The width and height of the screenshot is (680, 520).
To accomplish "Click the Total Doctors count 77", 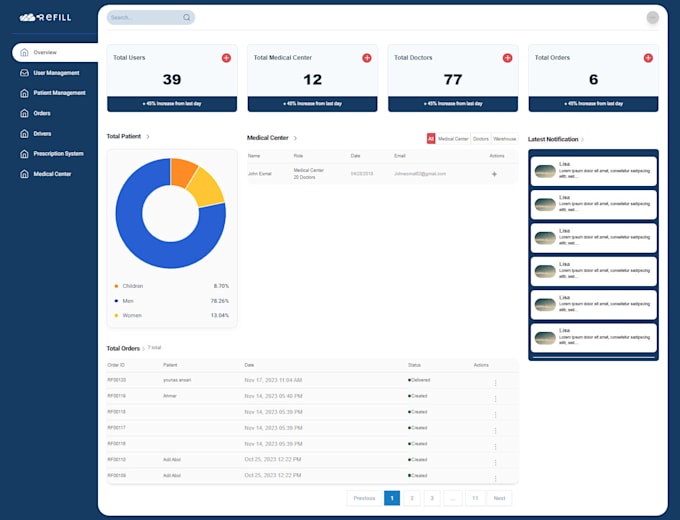I will click(453, 79).
